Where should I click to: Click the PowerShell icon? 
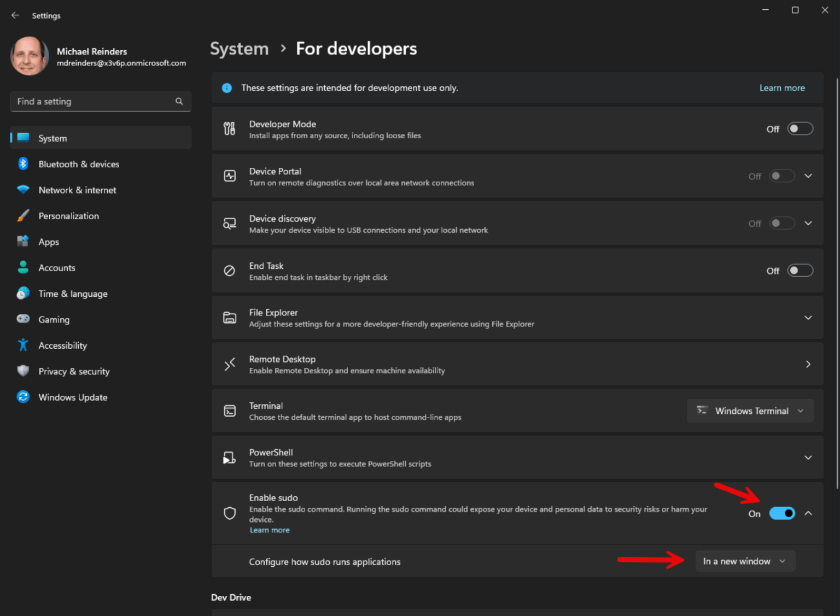(229, 457)
